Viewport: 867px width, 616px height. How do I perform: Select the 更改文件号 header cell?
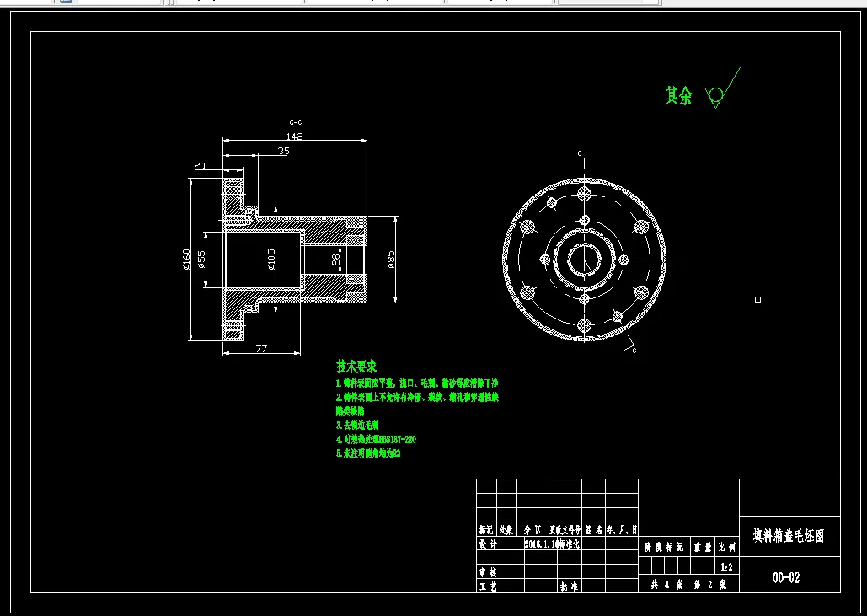(565, 530)
